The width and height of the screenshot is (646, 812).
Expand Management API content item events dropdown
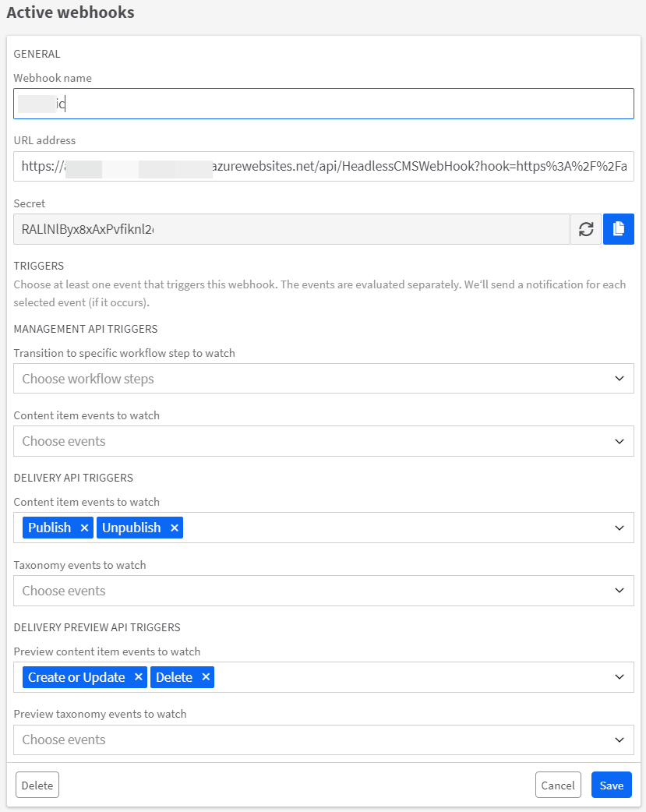coord(620,441)
